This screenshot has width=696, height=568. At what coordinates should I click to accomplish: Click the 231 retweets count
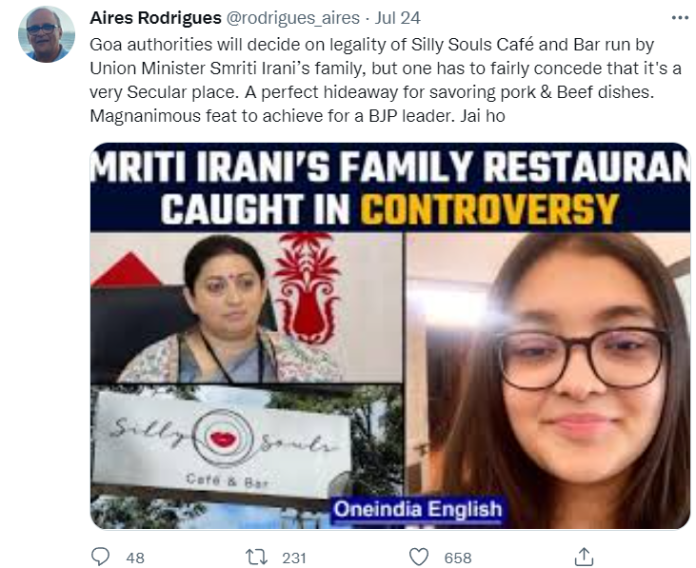coord(294,558)
